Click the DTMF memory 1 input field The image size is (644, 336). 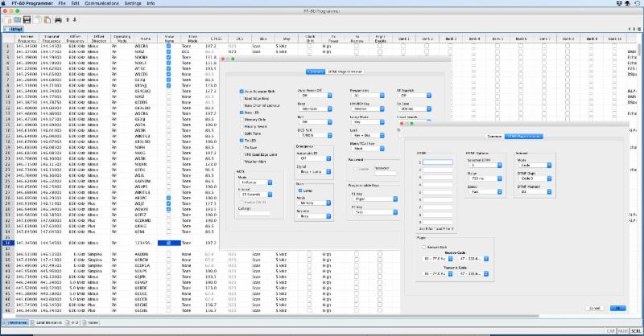click(437, 162)
